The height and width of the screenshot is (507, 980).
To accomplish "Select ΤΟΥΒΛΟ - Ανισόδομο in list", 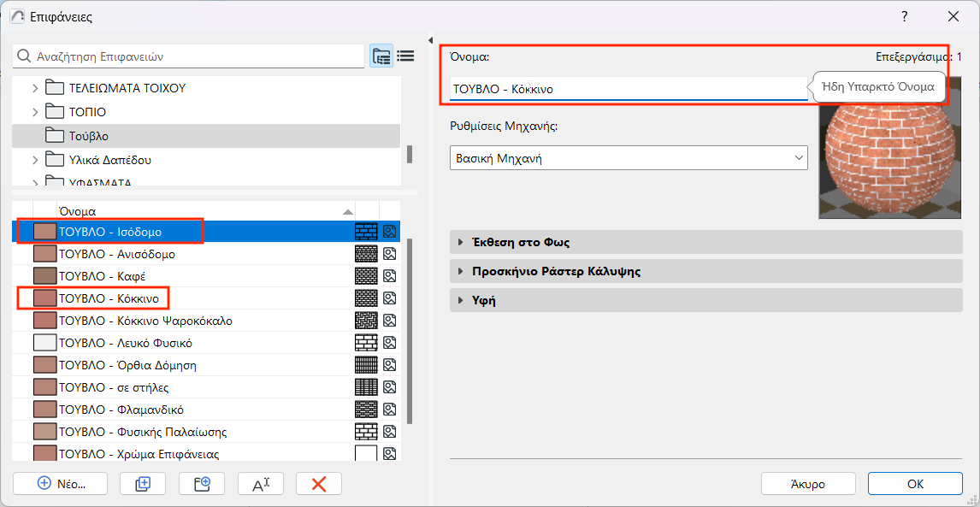I will (x=205, y=254).
